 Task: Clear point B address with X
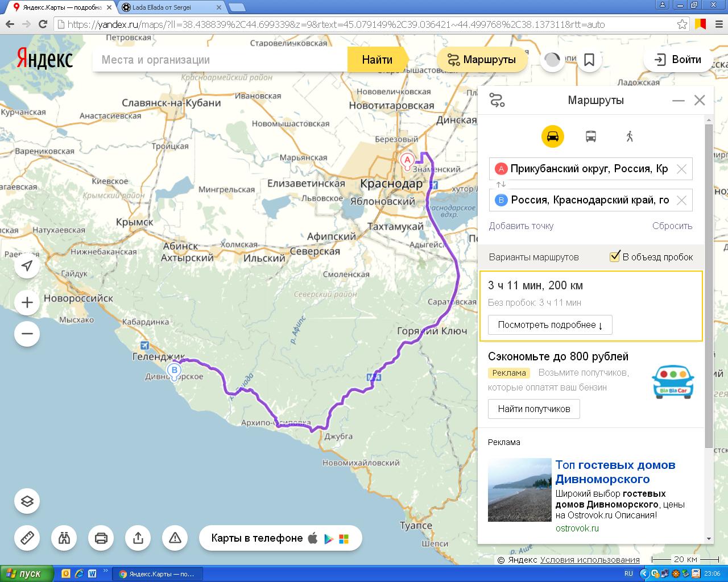click(x=681, y=200)
